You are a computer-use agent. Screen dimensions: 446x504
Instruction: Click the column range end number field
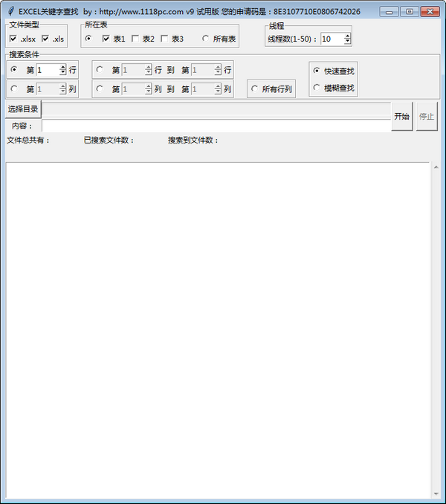(203, 89)
